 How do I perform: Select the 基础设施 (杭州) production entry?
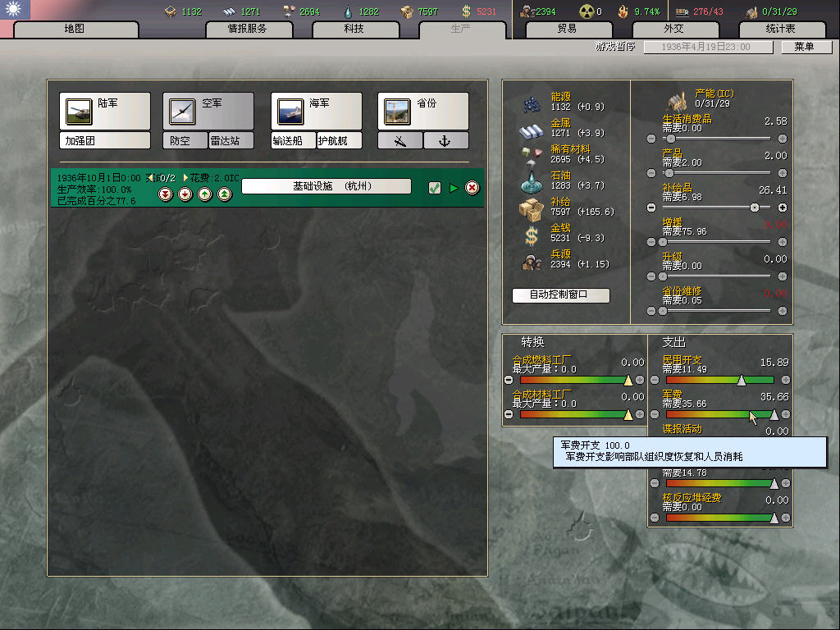(x=326, y=186)
